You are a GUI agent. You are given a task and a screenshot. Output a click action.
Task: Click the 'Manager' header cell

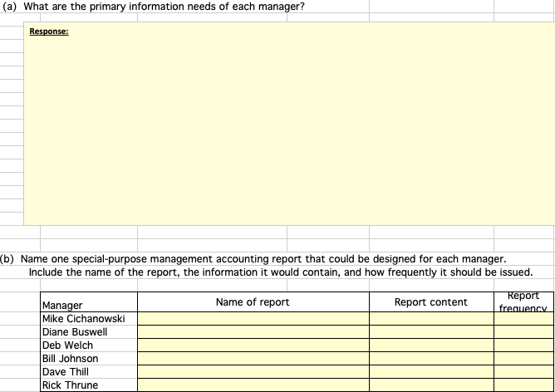[89, 302]
